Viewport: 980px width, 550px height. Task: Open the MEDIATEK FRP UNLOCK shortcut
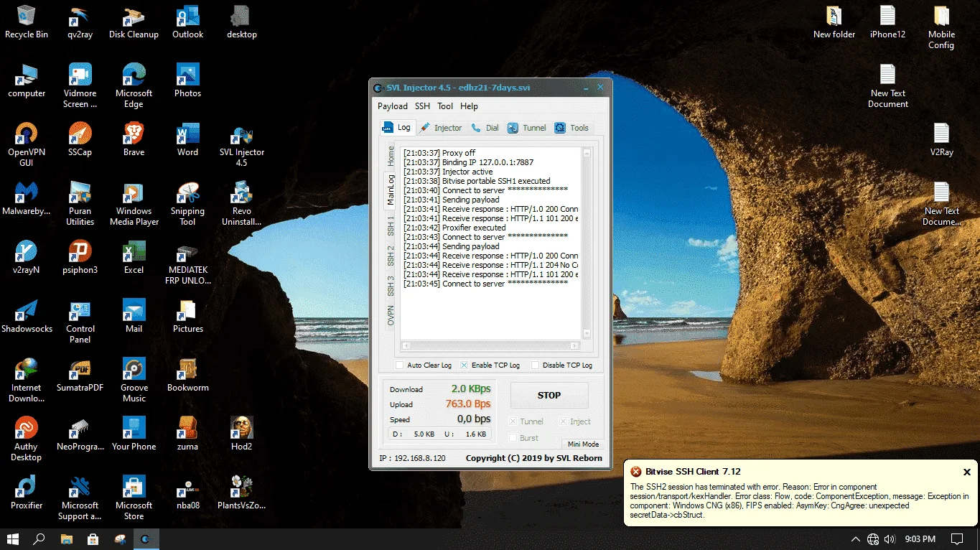click(187, 265)
